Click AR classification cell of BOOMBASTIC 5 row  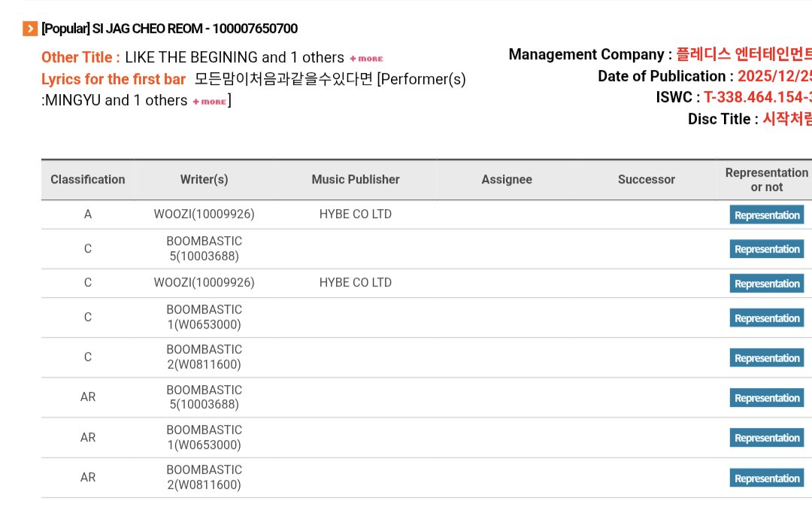pos(87,397)
